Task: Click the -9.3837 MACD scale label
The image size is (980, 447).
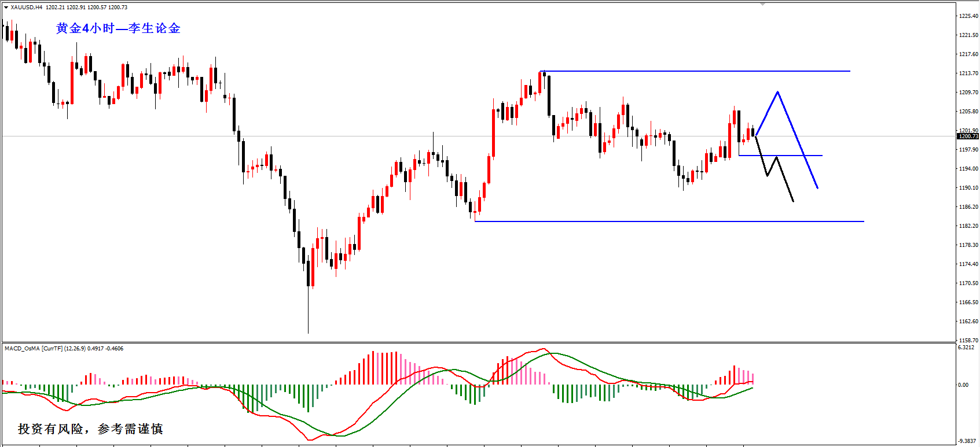Action: [967, 441]
